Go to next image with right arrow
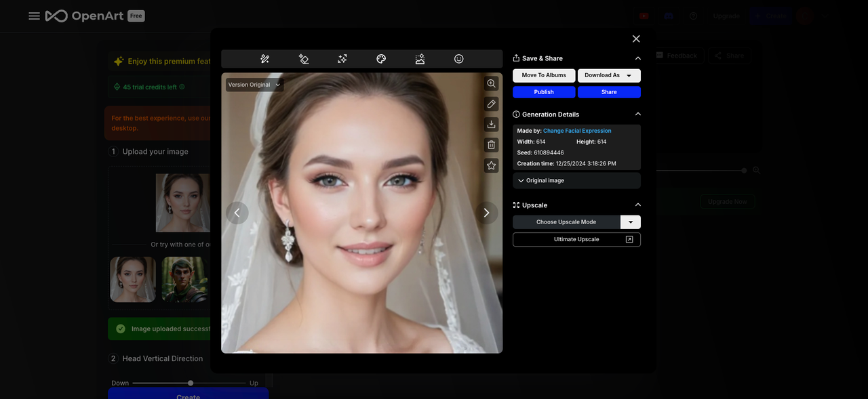 (486, 213)
